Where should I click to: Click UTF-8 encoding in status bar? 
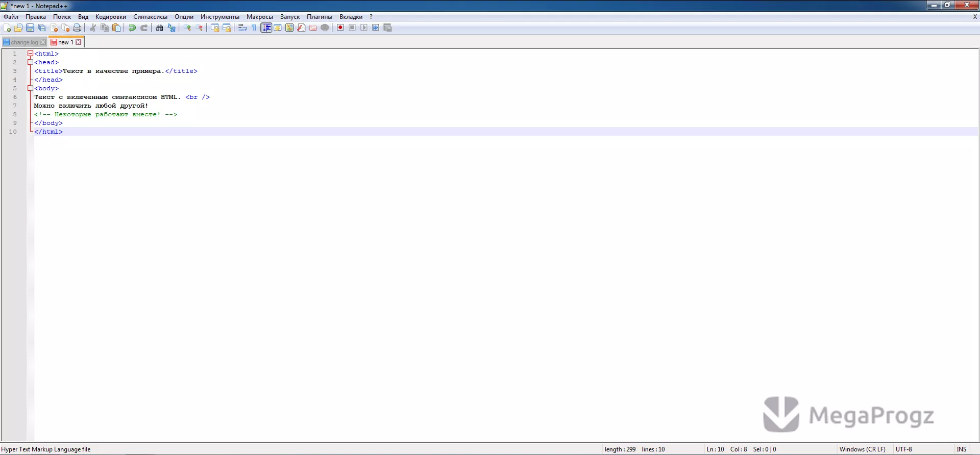point(904,449)
